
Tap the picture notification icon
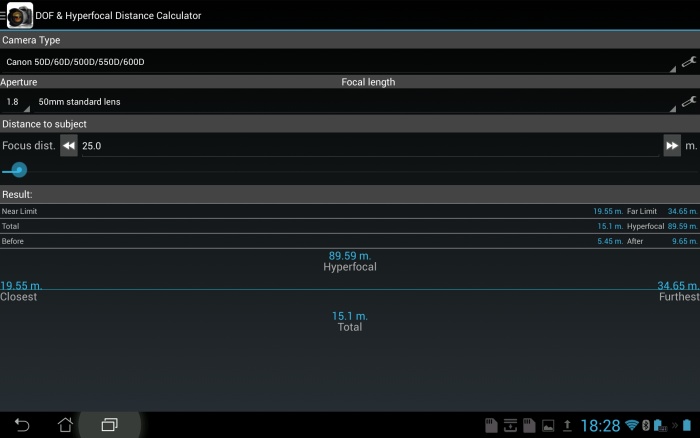tap(547, 426)
